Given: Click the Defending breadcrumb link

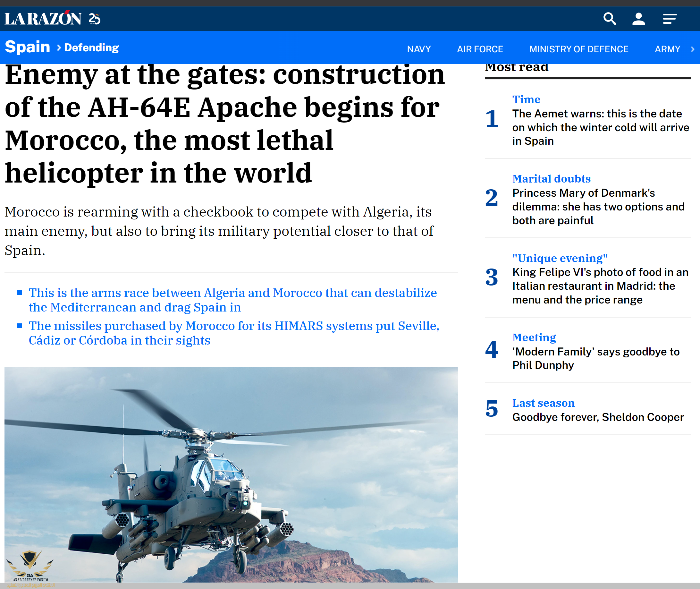Looking at the screenshot, I should tap(91, 48).
